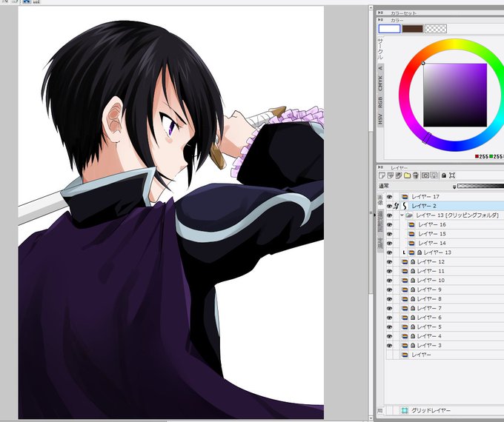Click the padlock lock-layer icon
The image size is (504, 422).
pos(444,175)
